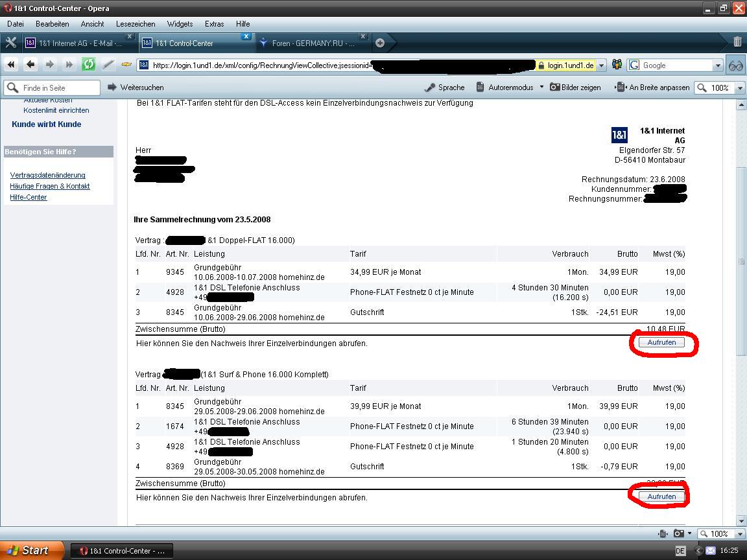Click the mail envelope tray icon

710,550
